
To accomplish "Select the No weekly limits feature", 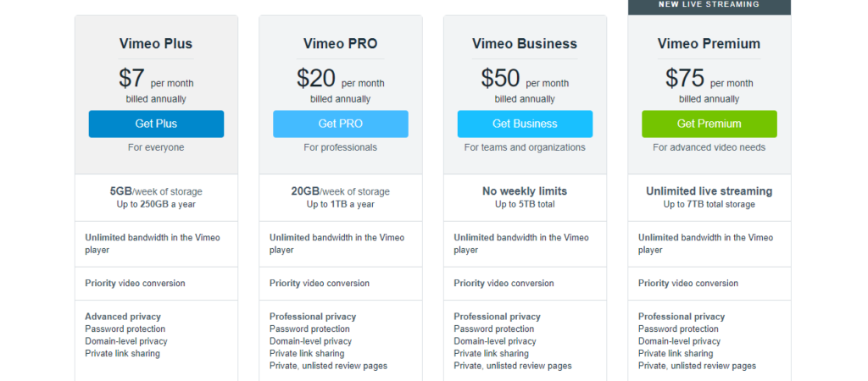I will (525, 191).
